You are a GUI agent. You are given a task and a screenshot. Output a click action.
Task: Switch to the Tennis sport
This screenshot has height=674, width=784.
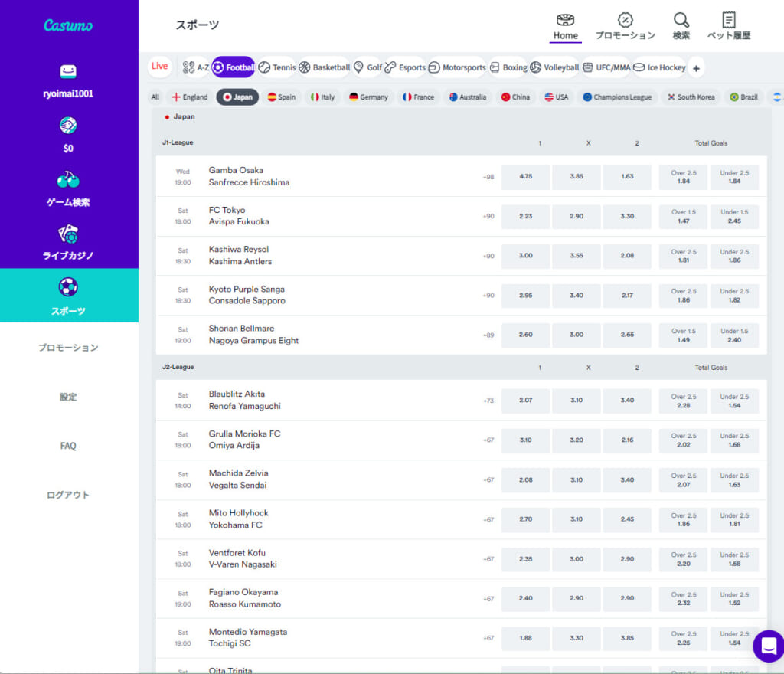pyautogui.click(x=277, y=67)
